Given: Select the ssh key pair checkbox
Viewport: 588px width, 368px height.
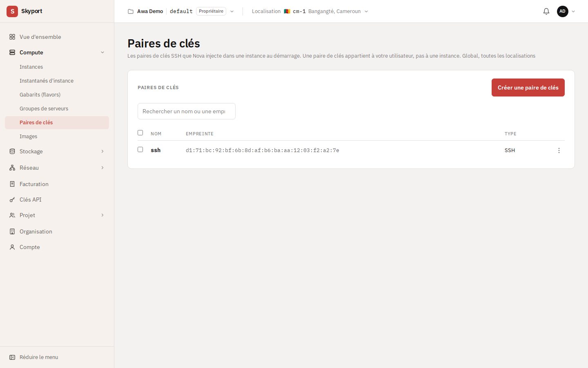Looking at the screenshot, I should tap(140, 150).
